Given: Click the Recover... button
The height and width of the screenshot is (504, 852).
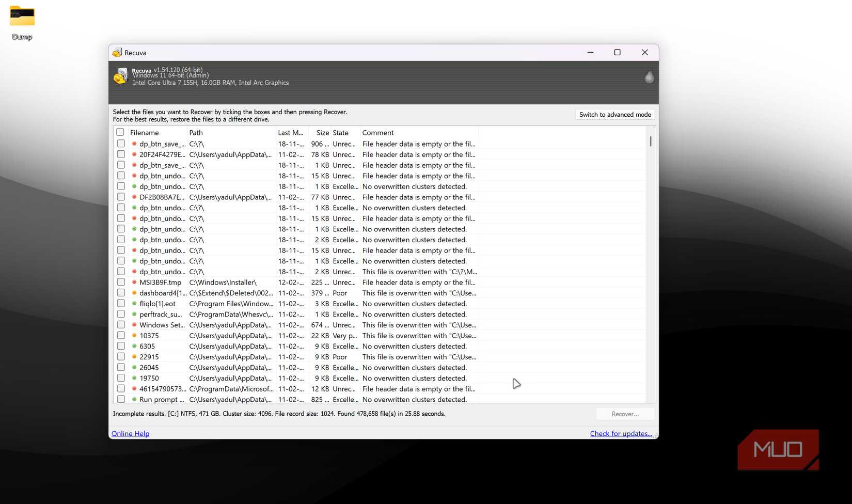Looking at the screenshot, I should tap(625, 414).
